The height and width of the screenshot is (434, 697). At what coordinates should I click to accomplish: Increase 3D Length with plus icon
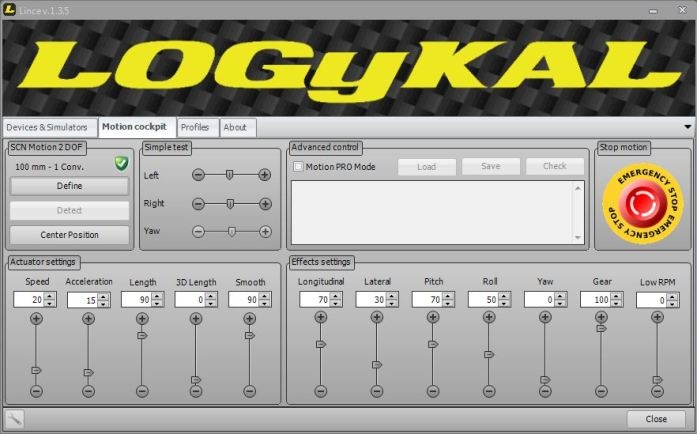(196, 318)
